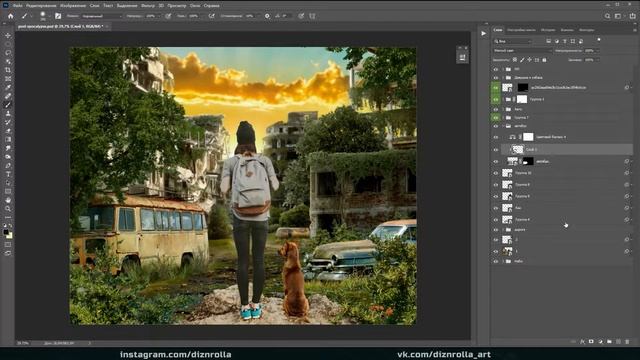Select the Lasso tool
The image size is (640, 360).
8,53
